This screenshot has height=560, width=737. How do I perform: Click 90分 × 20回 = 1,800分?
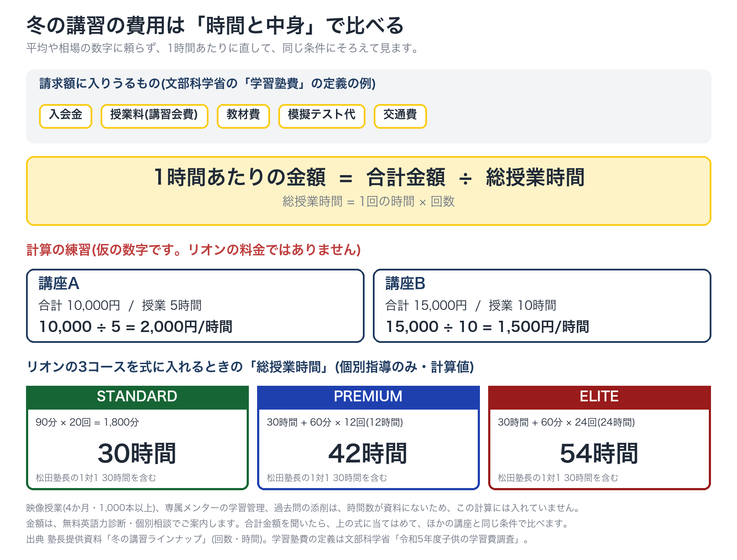(87, 422)
